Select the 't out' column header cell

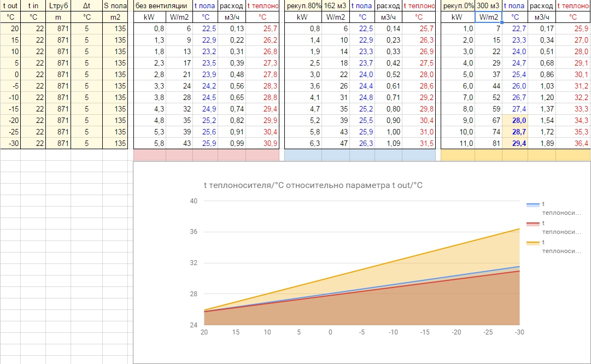(x=10, y=5)
